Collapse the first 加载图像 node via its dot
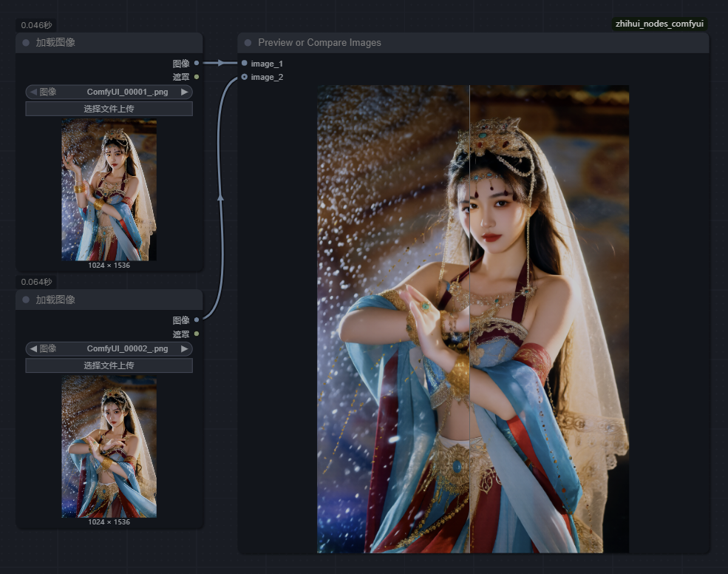Screen dimensions: 728x574 26,43
